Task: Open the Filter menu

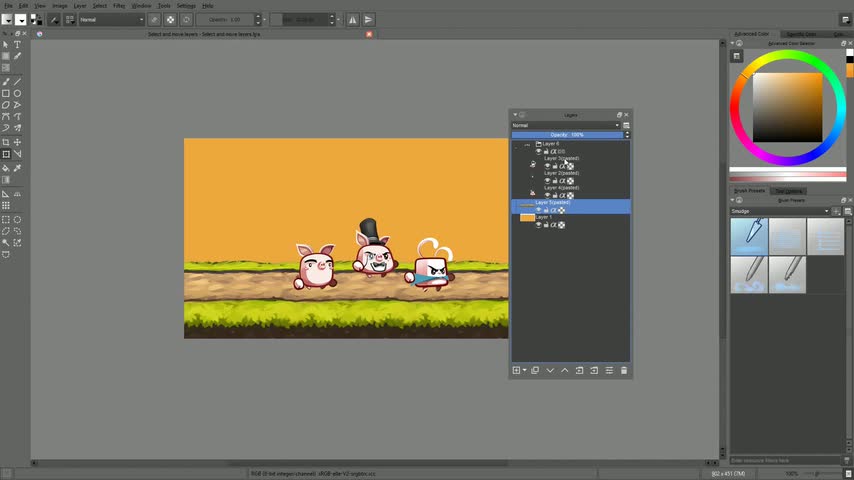Action: click(x=119, y=6)
